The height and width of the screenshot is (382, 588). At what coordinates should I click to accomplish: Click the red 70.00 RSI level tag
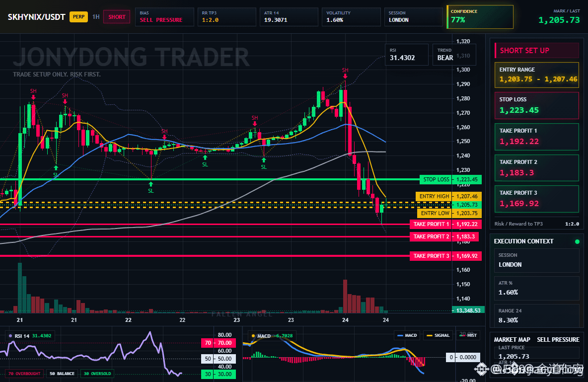coord(219,343)
